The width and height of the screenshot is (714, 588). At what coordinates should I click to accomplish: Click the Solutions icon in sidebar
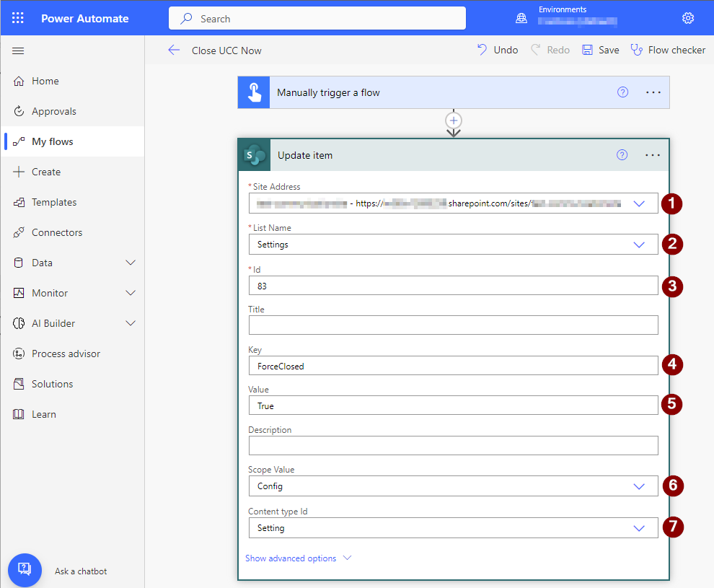click(19, 384)
